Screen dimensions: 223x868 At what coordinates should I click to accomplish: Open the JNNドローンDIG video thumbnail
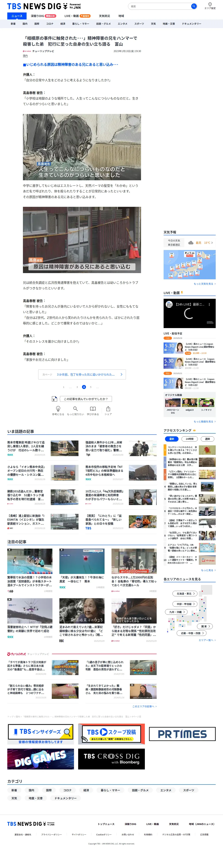(x=173, y=403)
